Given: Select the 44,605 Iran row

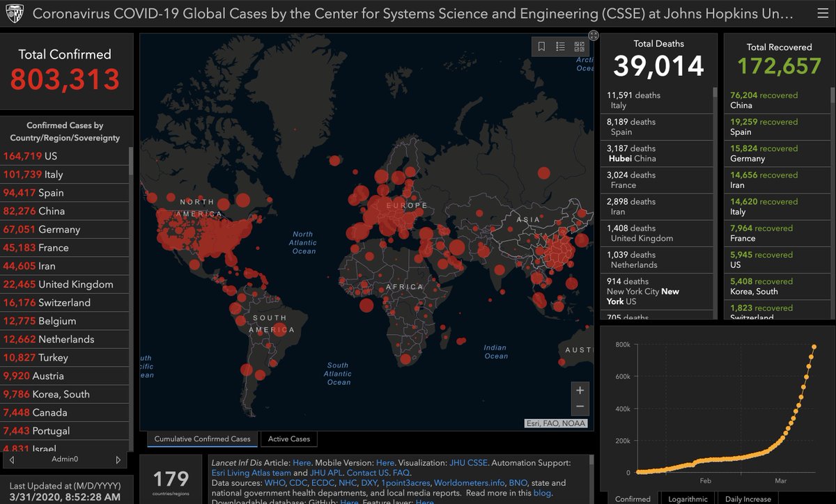Looking at the screenshot, I should (64, 266).
